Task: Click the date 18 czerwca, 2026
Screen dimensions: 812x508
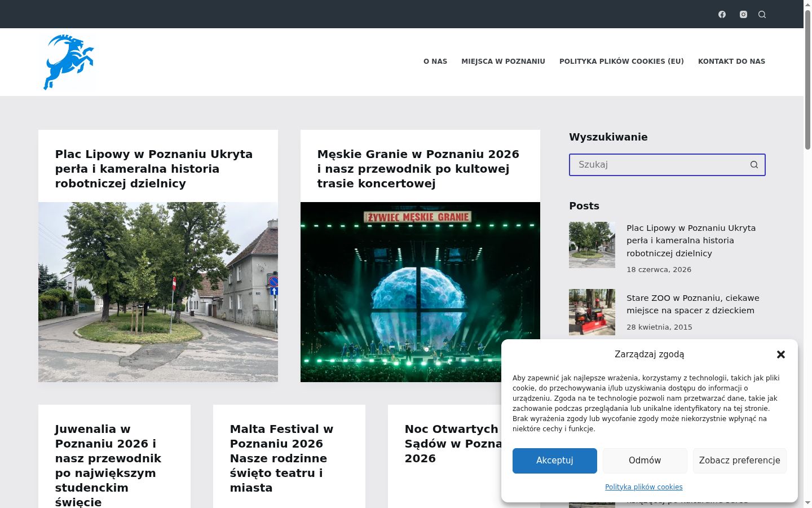Action: click(659, 270)
